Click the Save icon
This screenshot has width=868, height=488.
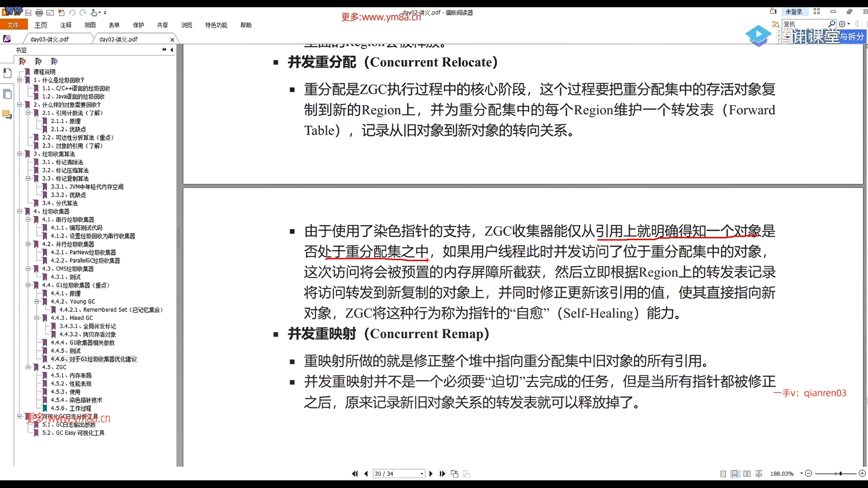pyautogui.click(x=28, y=12)
